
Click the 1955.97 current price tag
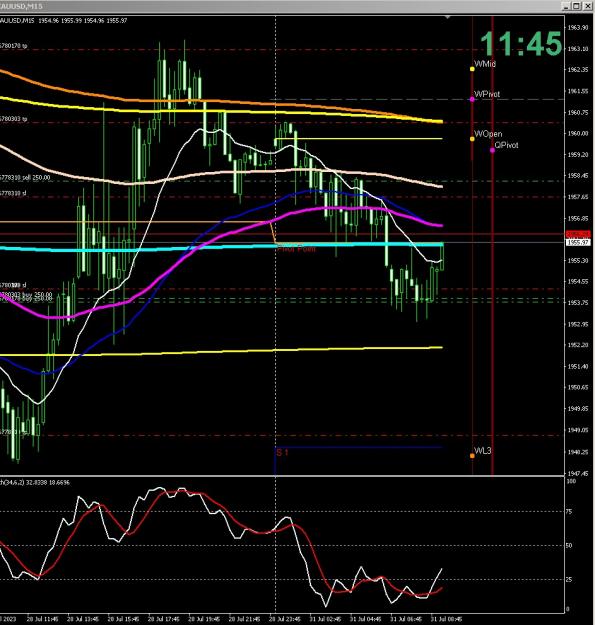(x=578, y=242)
